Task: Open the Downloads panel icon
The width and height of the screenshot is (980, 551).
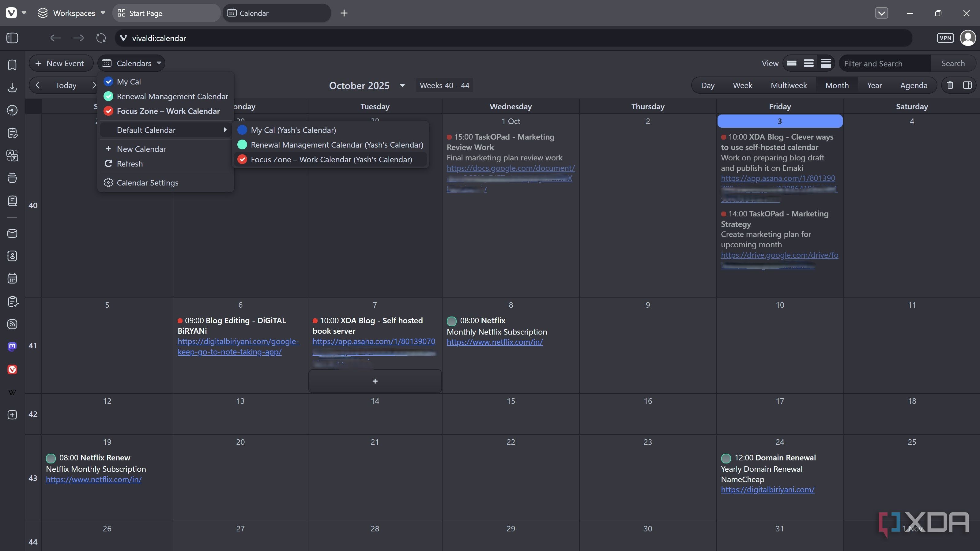Action: tap(12, 88)
